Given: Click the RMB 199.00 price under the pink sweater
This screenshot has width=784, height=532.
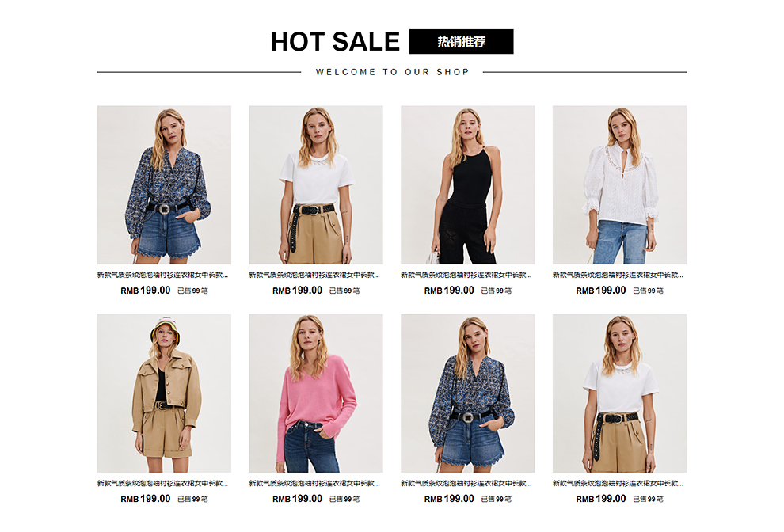Looking at the screenshot, I should 297,499.
